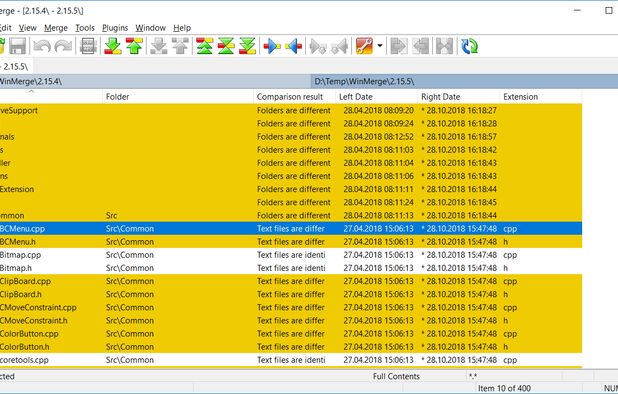Click the grayed-out down arrow icon

159,46
